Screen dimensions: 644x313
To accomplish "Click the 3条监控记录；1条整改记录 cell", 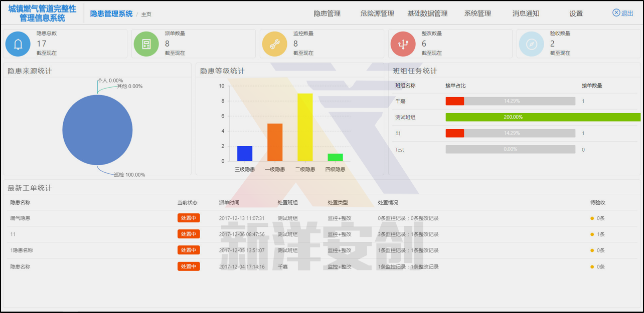I will pyautogui.click(x=408, y=234).
